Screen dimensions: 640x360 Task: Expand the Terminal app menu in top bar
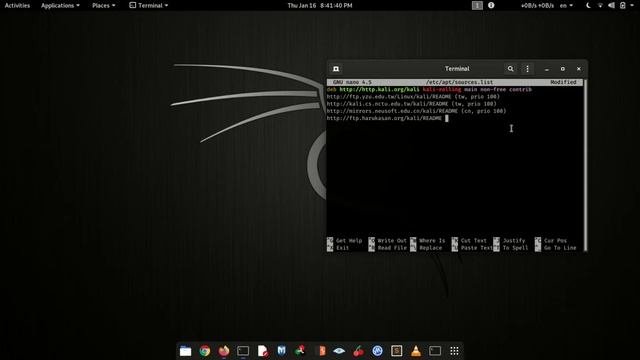(x=149, y=5)
